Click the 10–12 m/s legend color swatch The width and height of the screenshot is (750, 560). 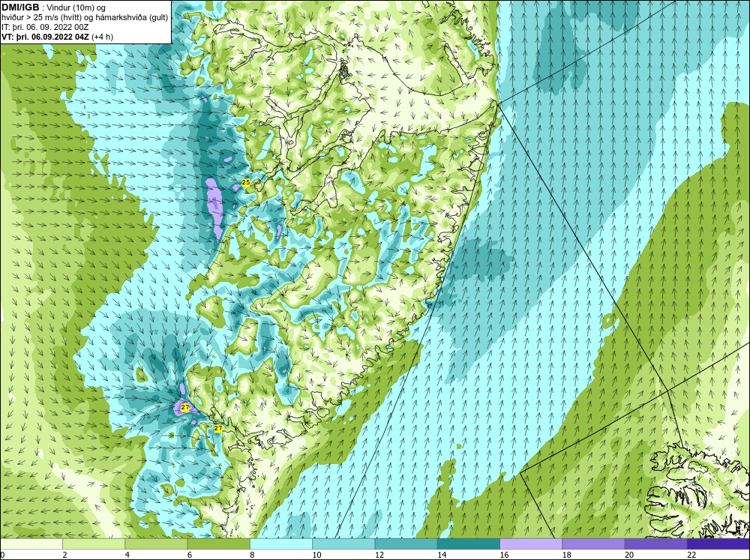(x=343, y=544)
